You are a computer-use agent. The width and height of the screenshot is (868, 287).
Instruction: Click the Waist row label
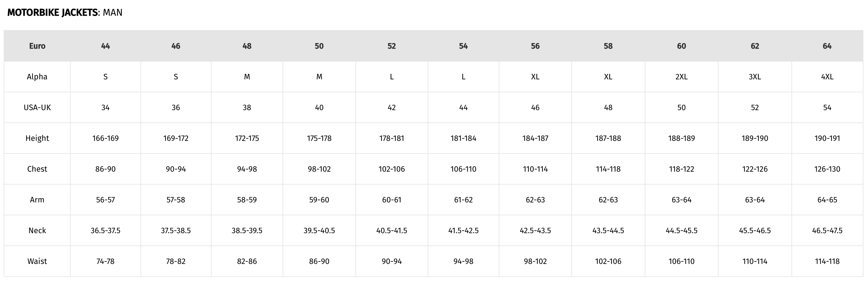(37, 261)
